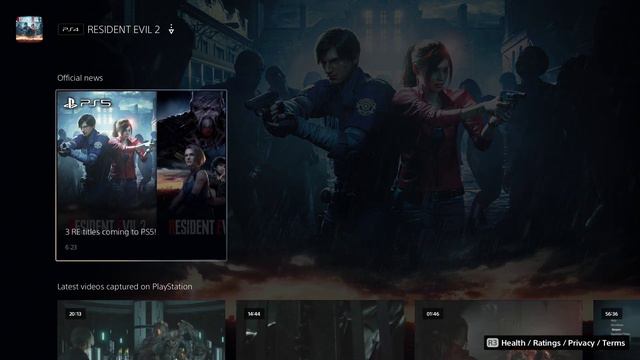Select the RESIDENT EVIL 2 title text
This screenshot has height=360, width=640.
pos(124,29)
